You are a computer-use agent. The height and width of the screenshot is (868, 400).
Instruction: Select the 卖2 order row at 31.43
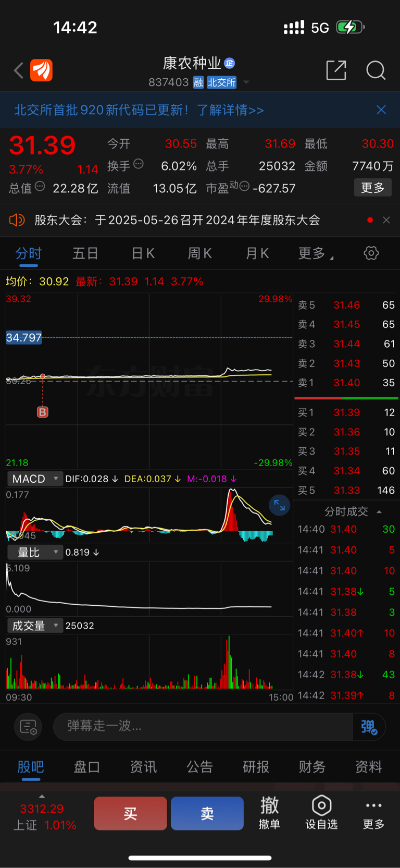pos(346,363)
